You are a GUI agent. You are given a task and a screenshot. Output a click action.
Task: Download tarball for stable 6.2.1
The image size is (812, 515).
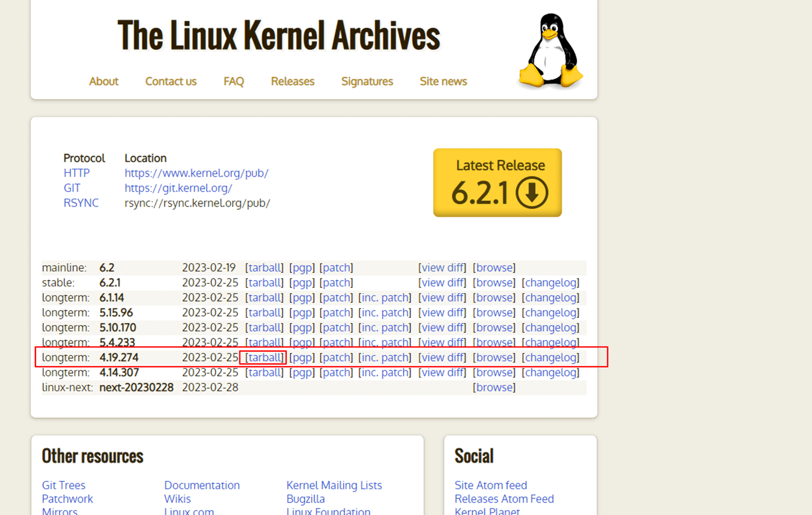tap(264, 283)
